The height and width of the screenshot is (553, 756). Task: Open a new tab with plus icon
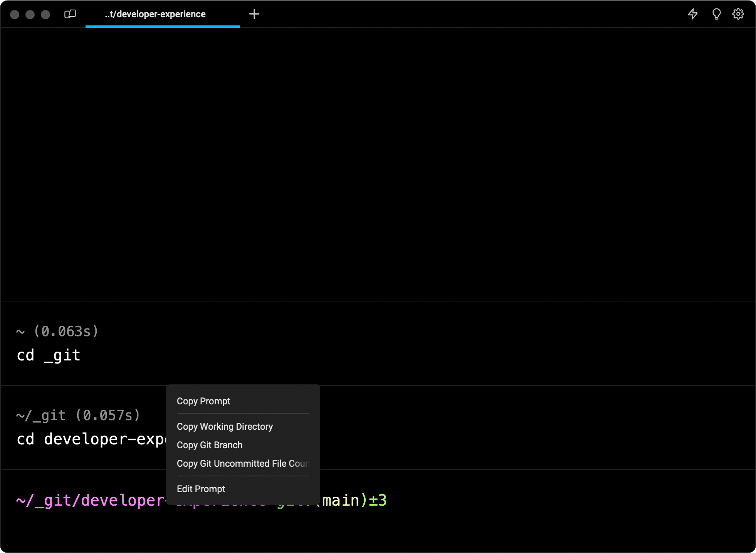[x=254, y=14]
